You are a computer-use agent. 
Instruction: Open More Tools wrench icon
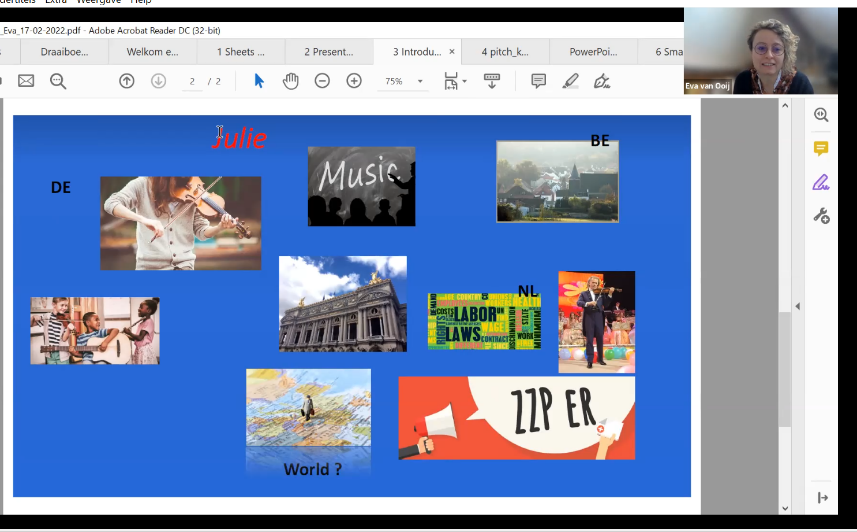(x=821, y=216)
